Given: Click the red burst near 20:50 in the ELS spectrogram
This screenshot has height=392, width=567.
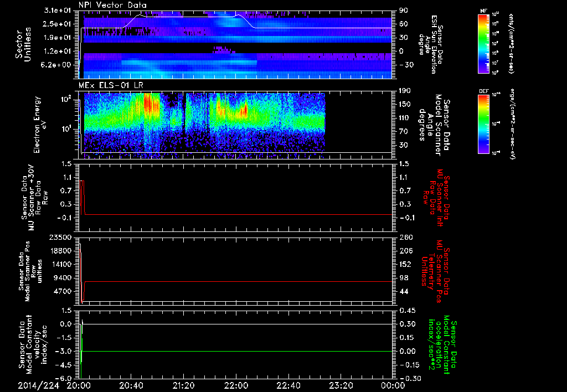Looking at the screenshot, I should coord(151,104).
